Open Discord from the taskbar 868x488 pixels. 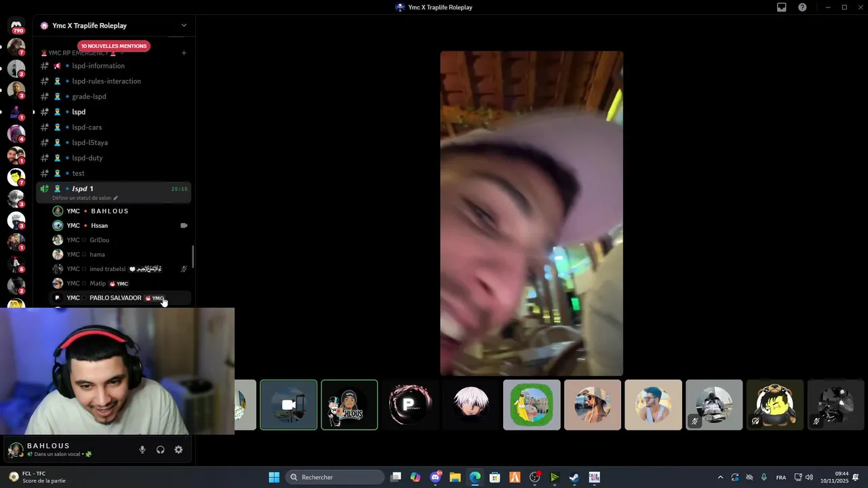435,477
